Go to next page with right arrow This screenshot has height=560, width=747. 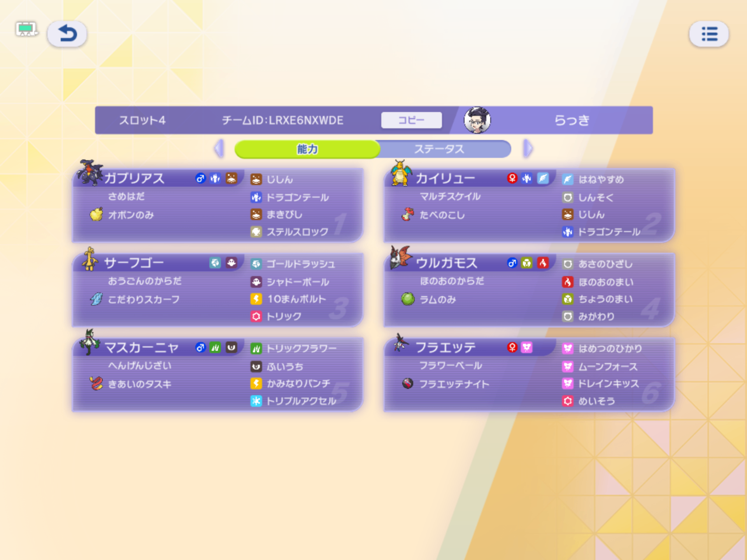click(x=528, y=149)
